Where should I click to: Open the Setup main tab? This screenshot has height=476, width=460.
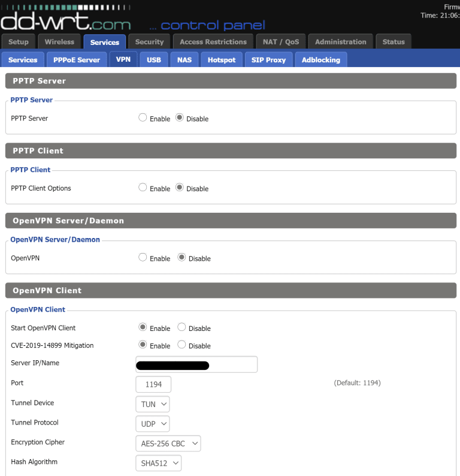[19, 41]
